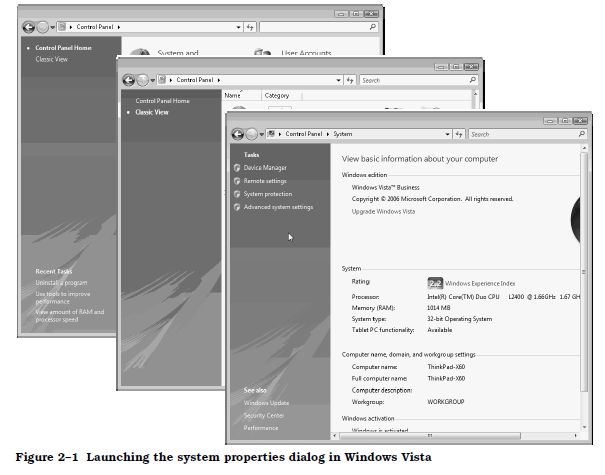Click refresh button in rear Control Panel window
The image size is (605, 475).
(250, 27)
